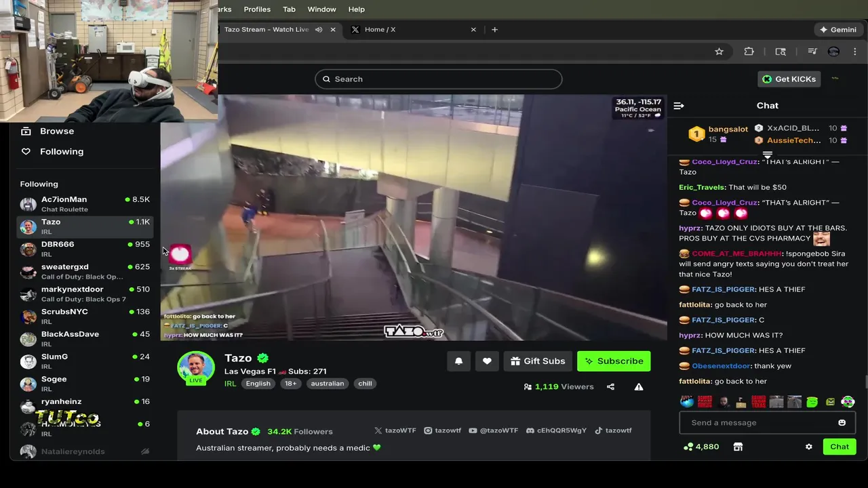
Task: Open the media controls music note icon
Action: click(x=812, y=52)
